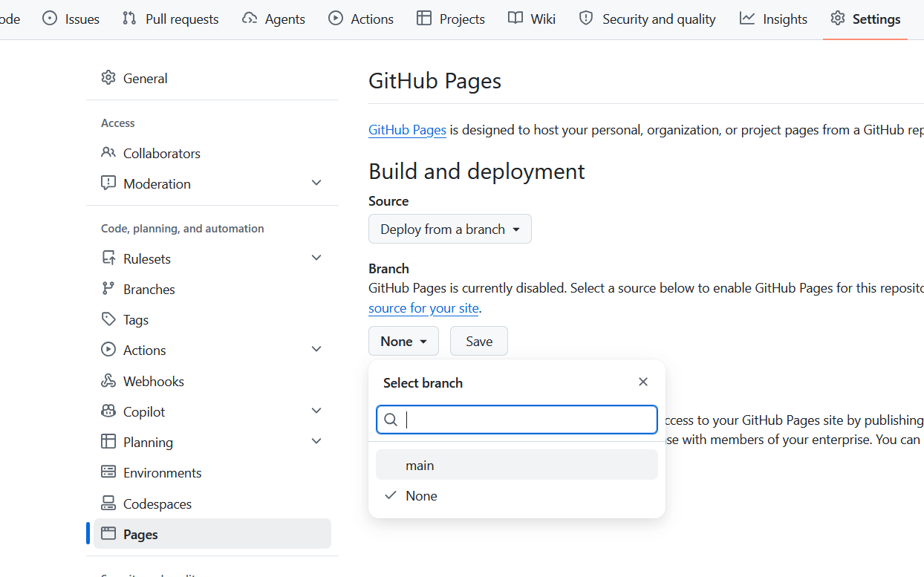Click the Pages browser icon
The image size is (924, 577).
tap(108, 533)
